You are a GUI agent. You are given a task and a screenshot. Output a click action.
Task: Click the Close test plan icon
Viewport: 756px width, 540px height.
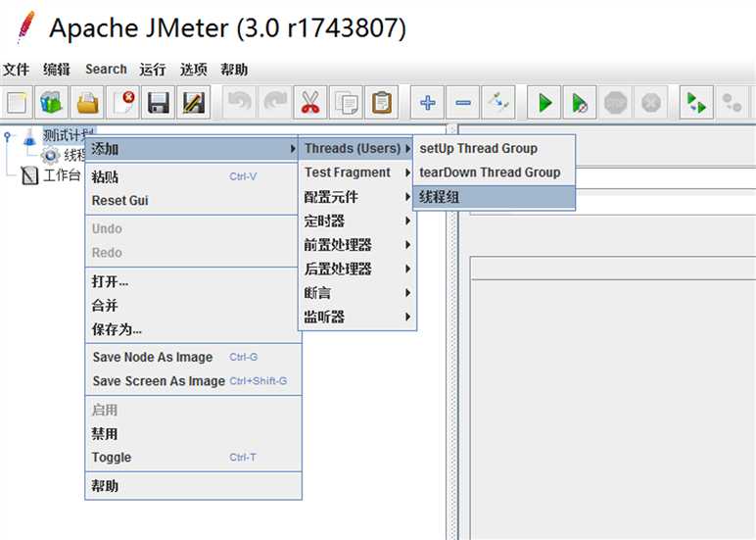[123, 102]
